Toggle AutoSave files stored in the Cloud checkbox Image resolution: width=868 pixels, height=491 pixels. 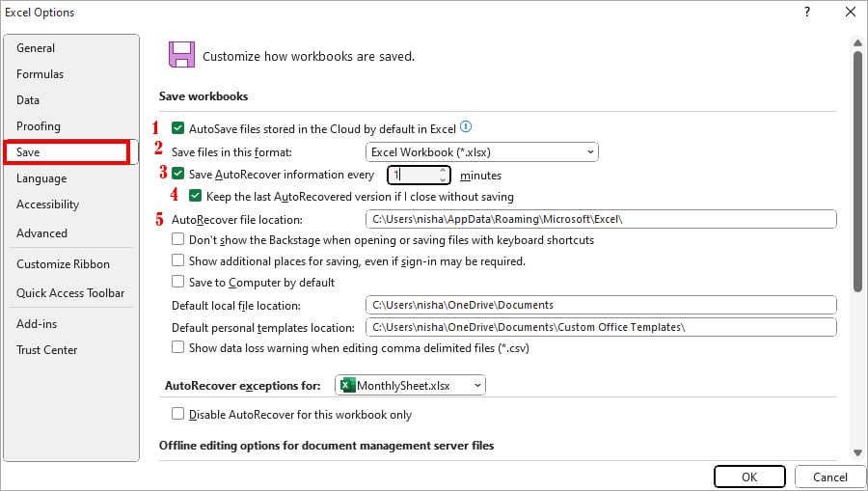pyautogui.click(x=177, y=128)
